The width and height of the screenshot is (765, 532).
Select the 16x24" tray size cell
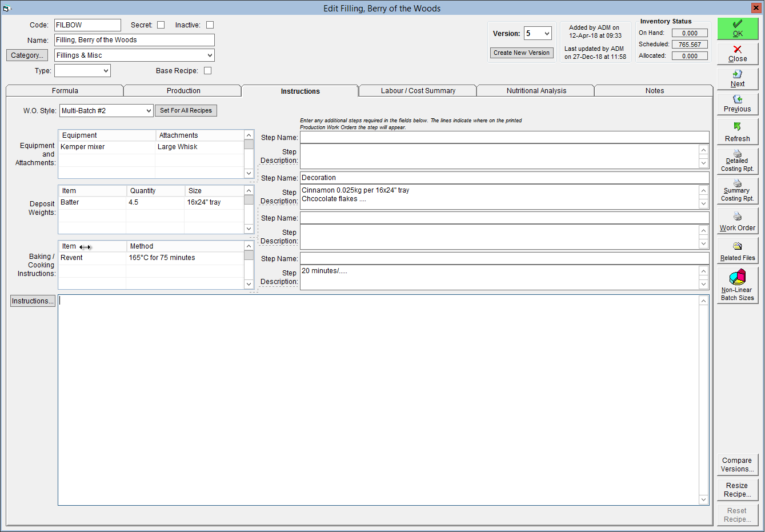(214, 202)
